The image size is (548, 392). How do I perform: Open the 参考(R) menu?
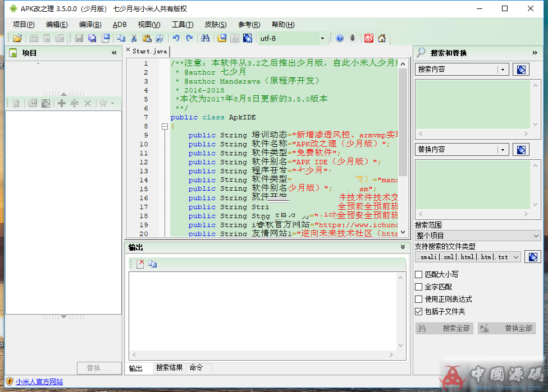click(x=249, y=25)
